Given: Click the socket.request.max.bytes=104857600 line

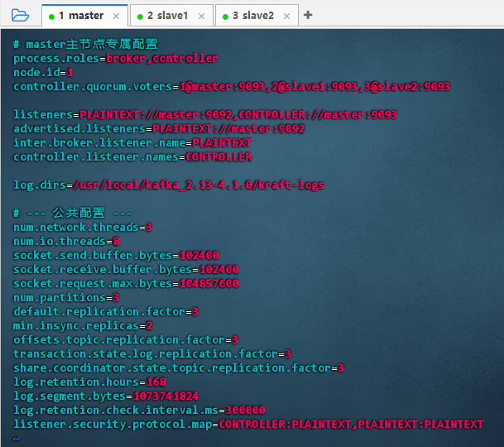Looking at the screenshot, I should [x=126, y=284].
